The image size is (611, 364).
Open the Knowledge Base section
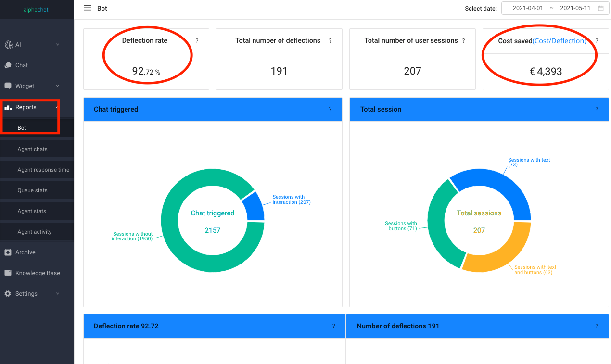(x=37, y=273)
